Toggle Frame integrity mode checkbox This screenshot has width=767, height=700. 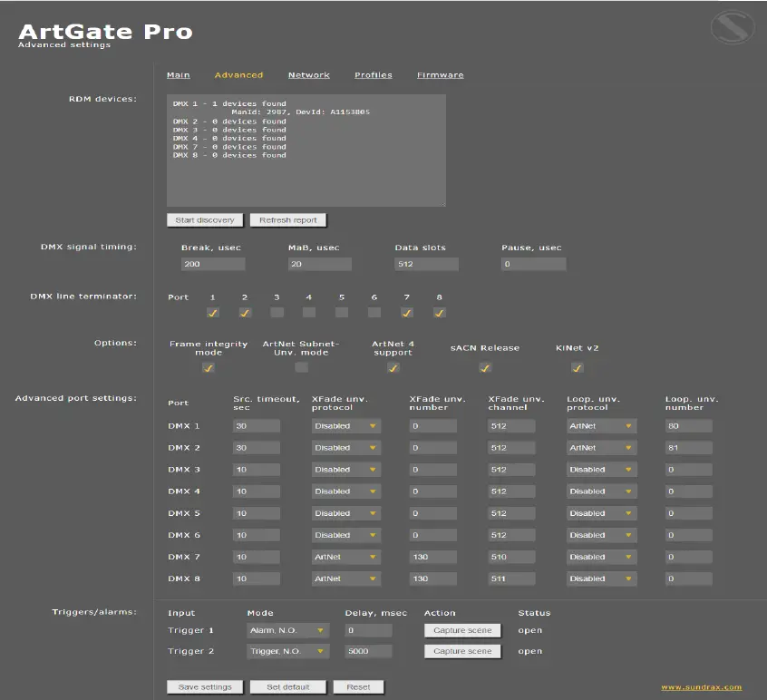tap(209, 368)
